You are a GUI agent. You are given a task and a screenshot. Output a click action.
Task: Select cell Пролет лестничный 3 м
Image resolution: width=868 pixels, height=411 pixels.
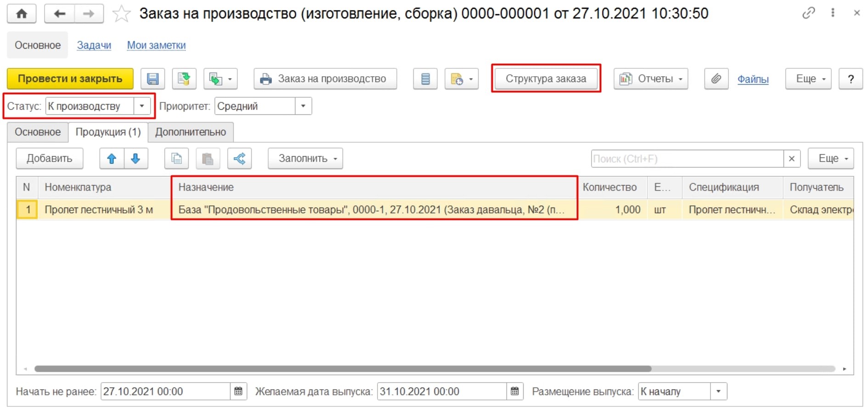pyautogui.click(x=104, y=210)
